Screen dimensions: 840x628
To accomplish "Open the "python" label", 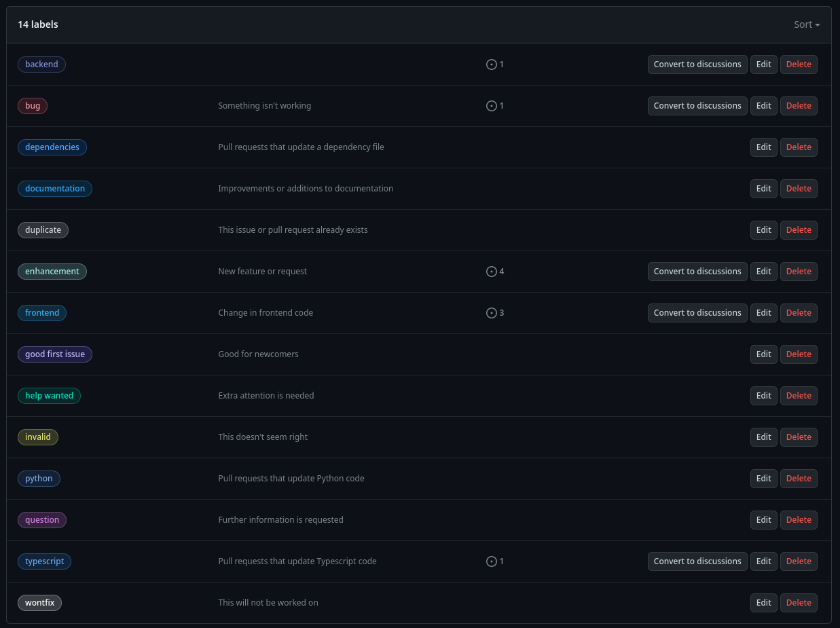I will coord(39,478).
